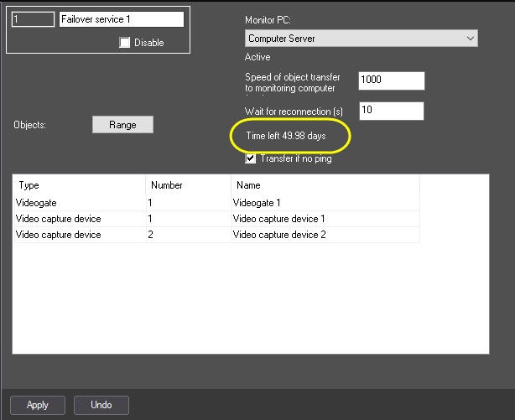Sort by the Type column header

80,185
